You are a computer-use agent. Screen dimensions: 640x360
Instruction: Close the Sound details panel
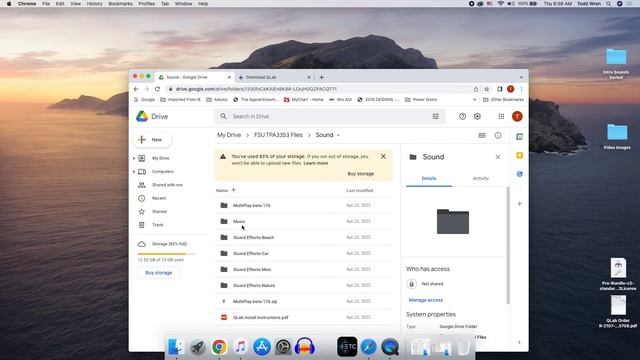pos(498,157)
